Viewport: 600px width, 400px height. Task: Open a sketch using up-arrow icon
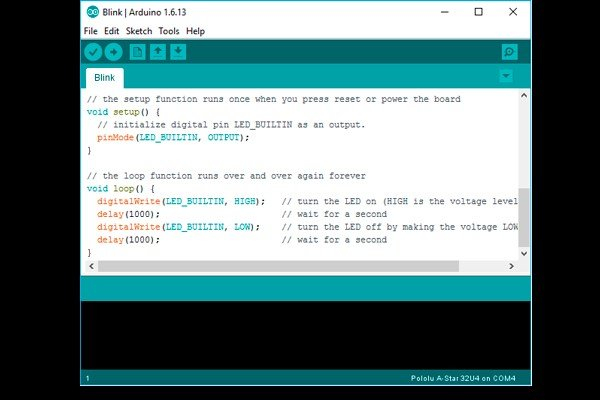(158, 52)
